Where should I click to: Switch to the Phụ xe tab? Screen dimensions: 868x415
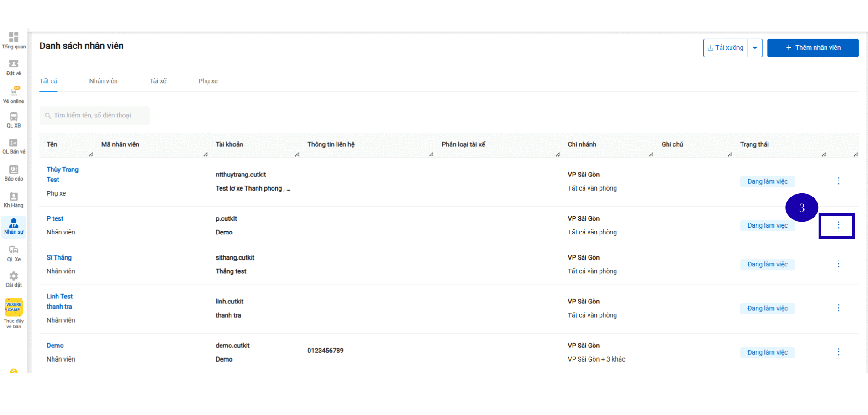coord(208,81)
